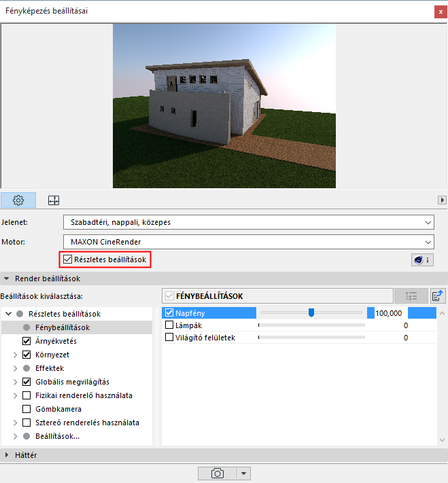Enable the Lámpák checkbox
This screenshot has height=483, width=448.
[169, 325]
